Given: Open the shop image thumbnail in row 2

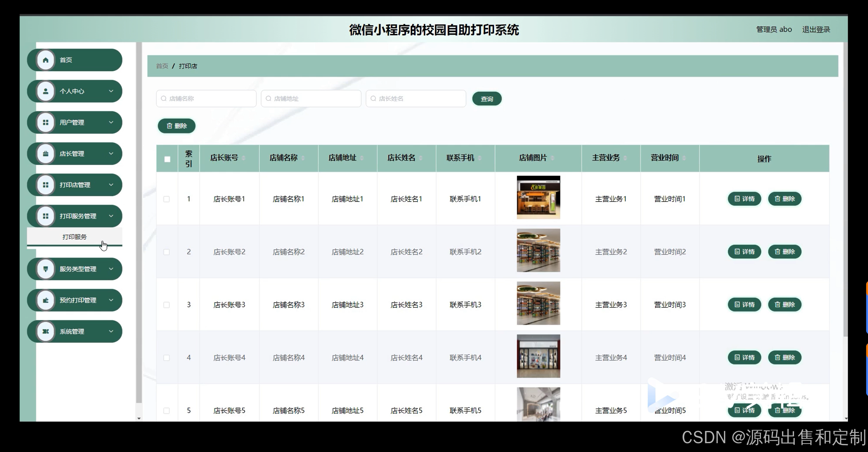Looking at the screenshot, I should [x=538, y=250].
